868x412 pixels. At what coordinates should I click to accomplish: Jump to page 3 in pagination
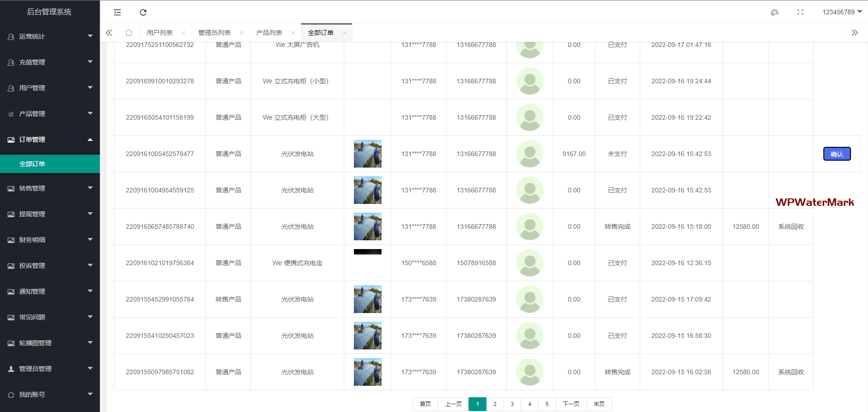(x=512, y=404)
